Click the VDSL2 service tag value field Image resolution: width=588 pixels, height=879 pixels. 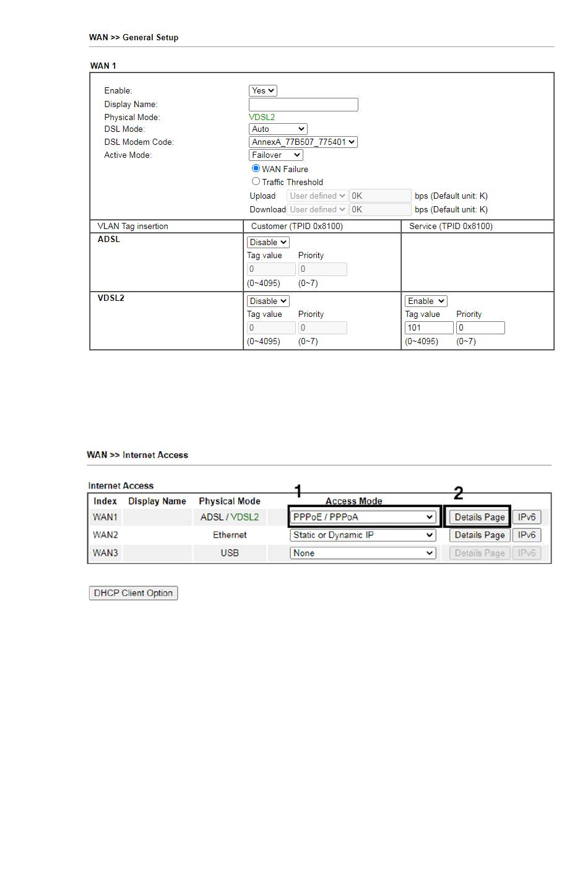coord(429,327)
